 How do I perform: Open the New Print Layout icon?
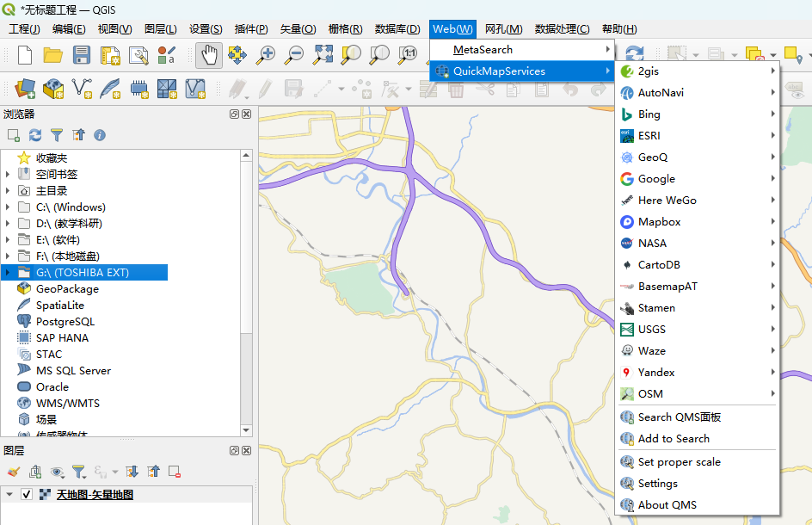pos(110,54)
